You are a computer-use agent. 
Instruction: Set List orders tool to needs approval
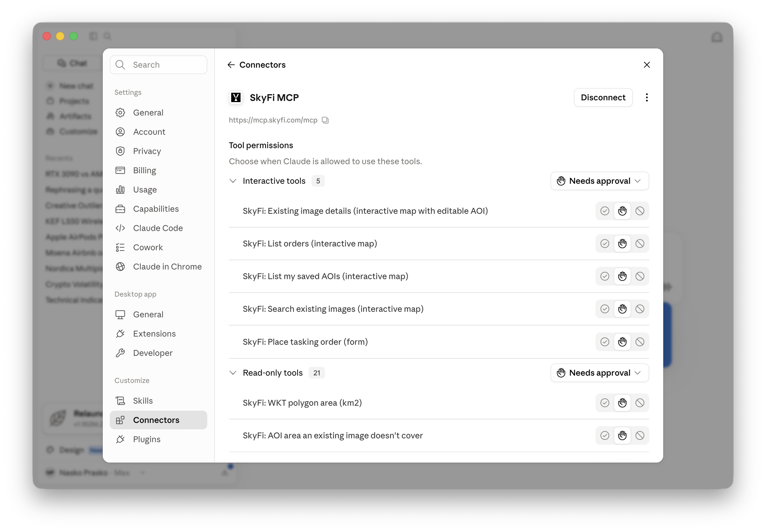pos(622,243)
